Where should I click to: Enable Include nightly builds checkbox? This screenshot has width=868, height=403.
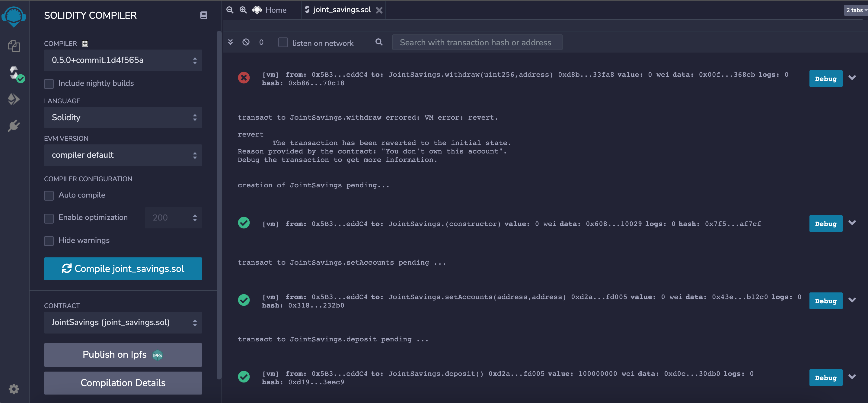click(49, 84)
